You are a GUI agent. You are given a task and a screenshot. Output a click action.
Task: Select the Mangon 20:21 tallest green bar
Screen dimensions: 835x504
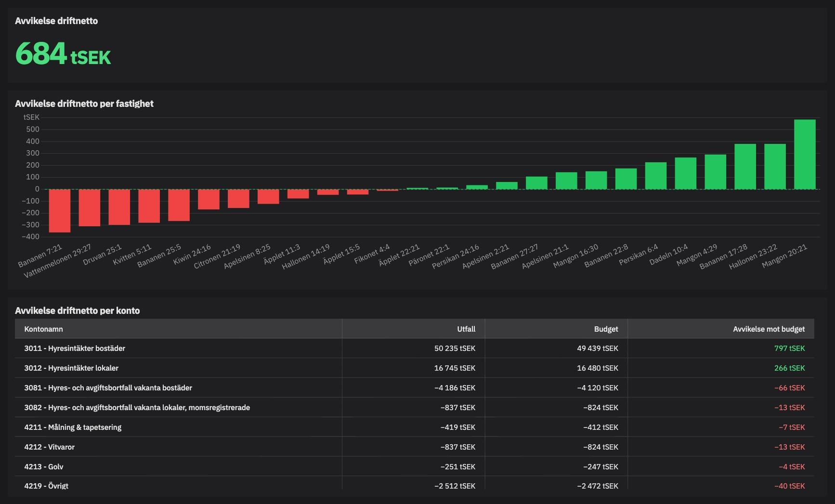805,155
